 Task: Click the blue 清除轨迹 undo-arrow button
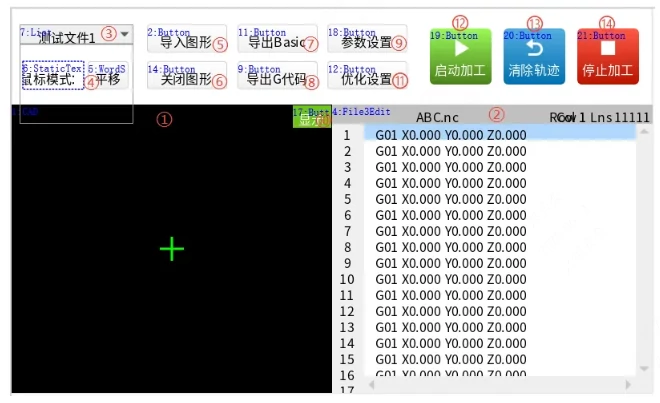click(x=534, y=56)
